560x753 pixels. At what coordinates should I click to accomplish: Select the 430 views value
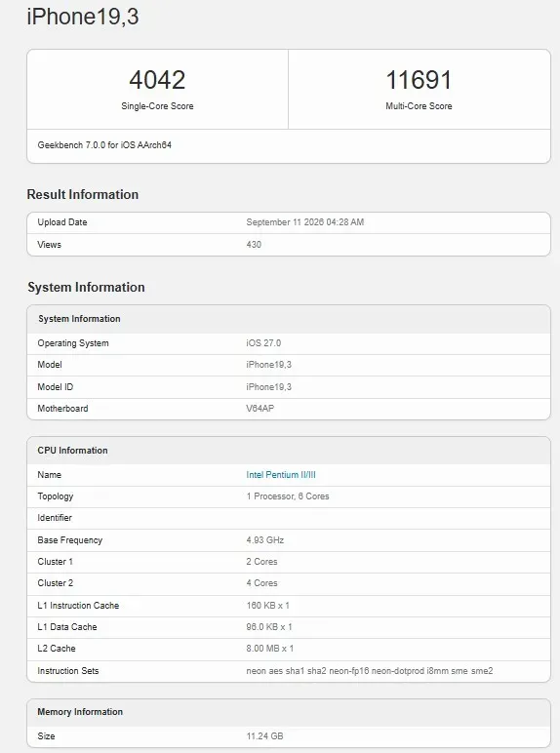point(254,245)
